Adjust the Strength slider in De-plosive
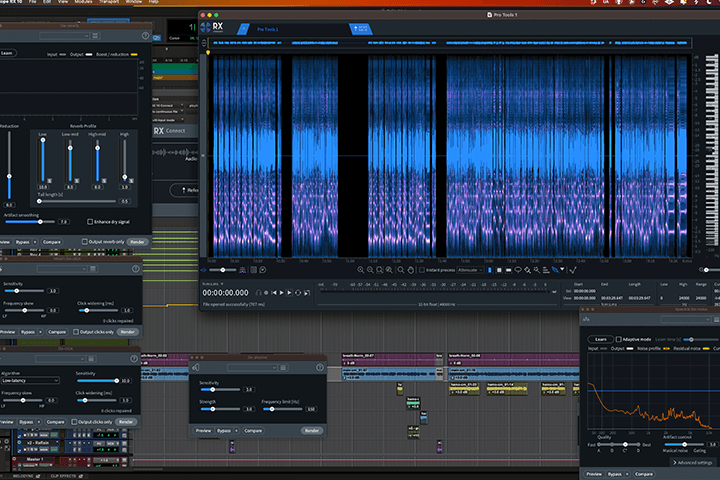720x480 pixels. tap(220, 409)
